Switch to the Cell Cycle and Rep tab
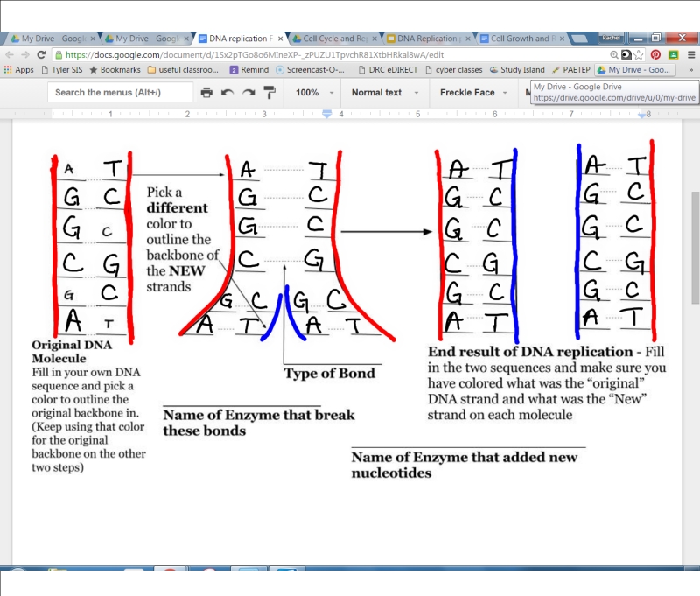Viewport: 700px width, 596px height. [334, 39]
